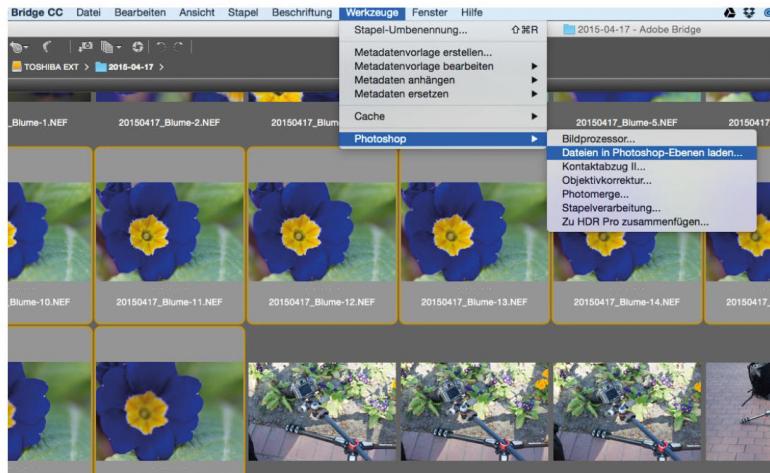Click the open in Camera Raw icon
Screen dimensions: 770x473
(x=138, y=47)
